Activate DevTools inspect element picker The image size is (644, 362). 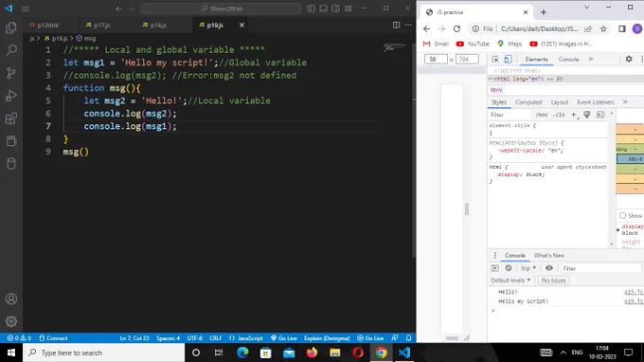pyautogui.click(x=495, y=59)
